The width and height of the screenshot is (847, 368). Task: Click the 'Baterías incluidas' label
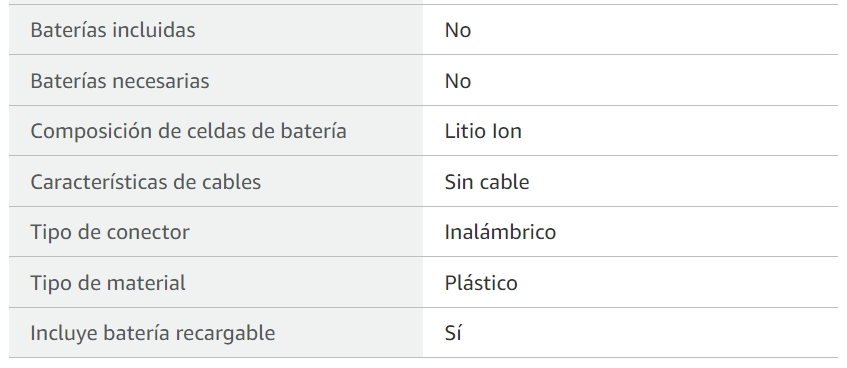(112, 30)
